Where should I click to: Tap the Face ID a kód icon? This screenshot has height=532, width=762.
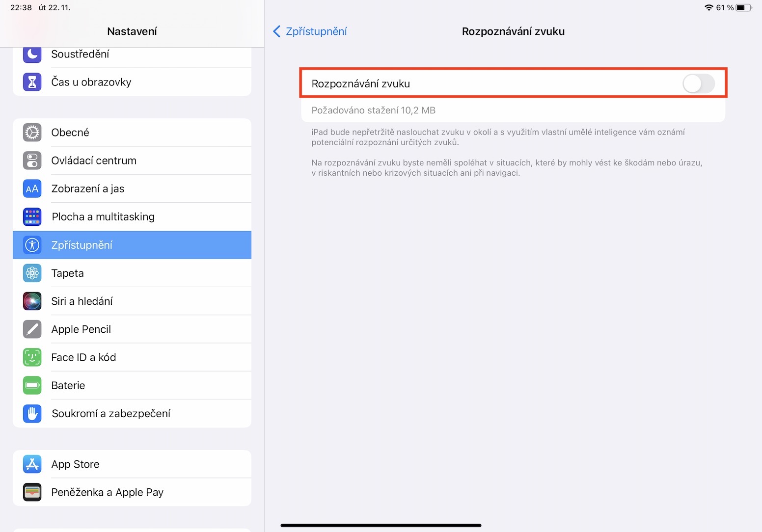[32, 357]
